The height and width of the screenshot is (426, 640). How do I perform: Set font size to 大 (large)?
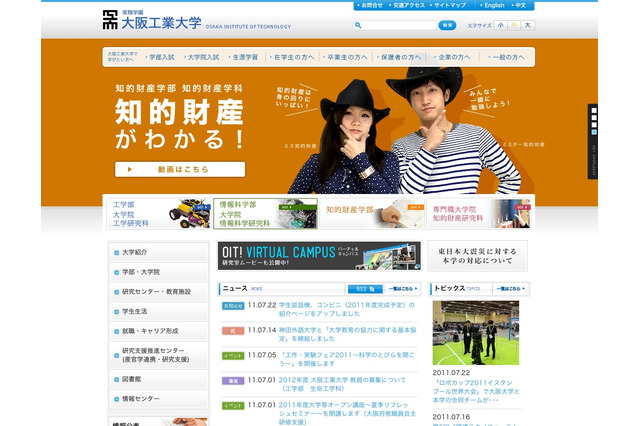[x=527, y=25]
